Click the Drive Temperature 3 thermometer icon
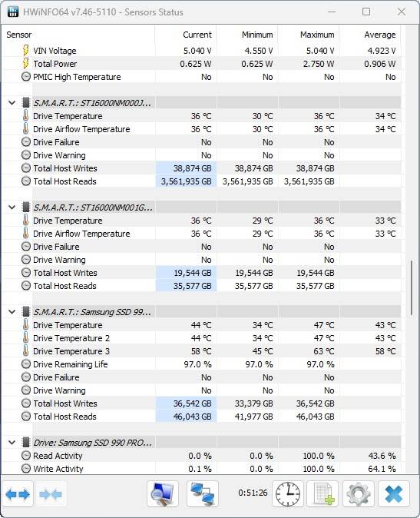 pos(26,350)
